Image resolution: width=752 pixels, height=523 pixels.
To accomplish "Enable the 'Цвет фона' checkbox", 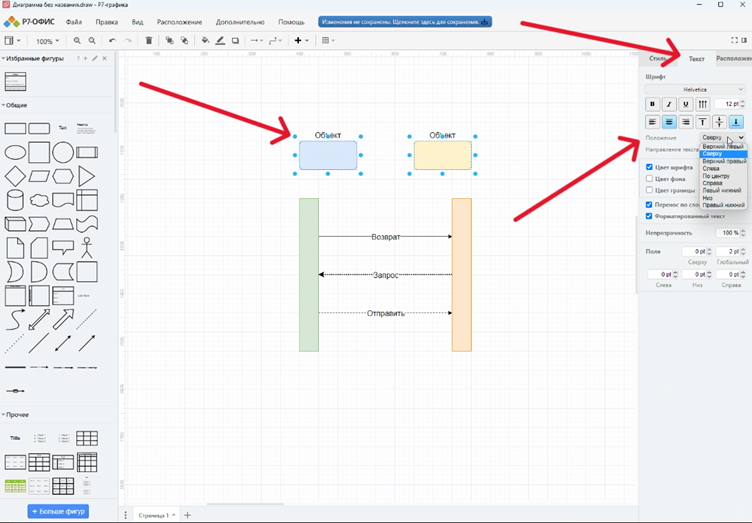I will click(x=650, y=178).
